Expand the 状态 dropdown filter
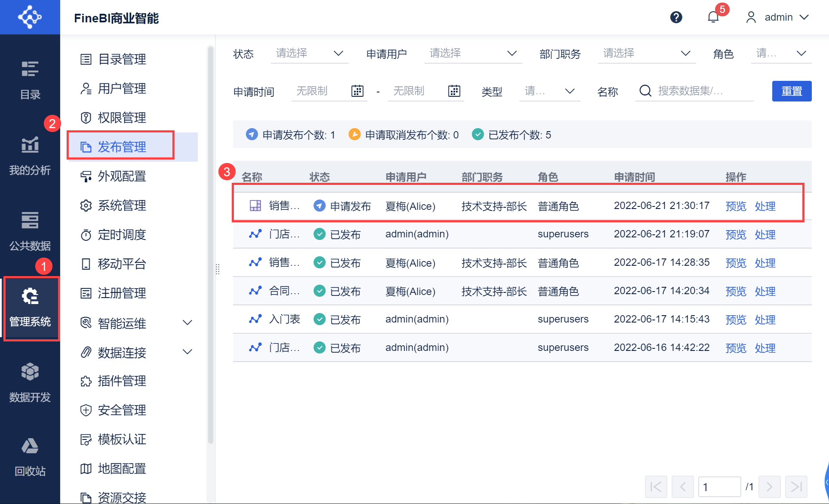829x504 pixels. click(x=310, y=53)
